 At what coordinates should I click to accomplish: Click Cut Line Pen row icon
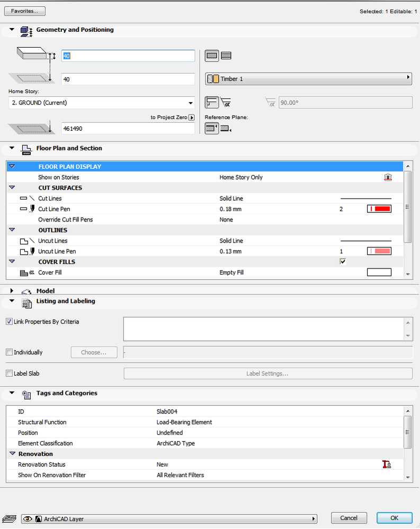click(x=27, y=209)
